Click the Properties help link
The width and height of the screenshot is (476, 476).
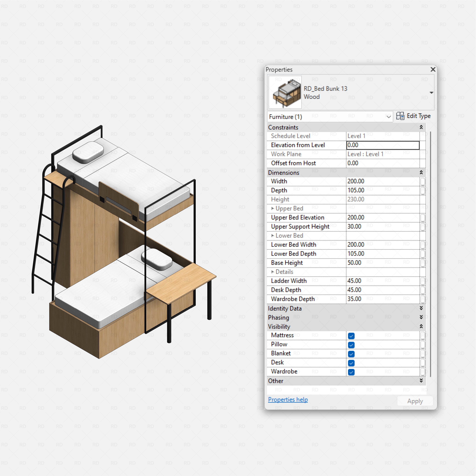(288, 400)
